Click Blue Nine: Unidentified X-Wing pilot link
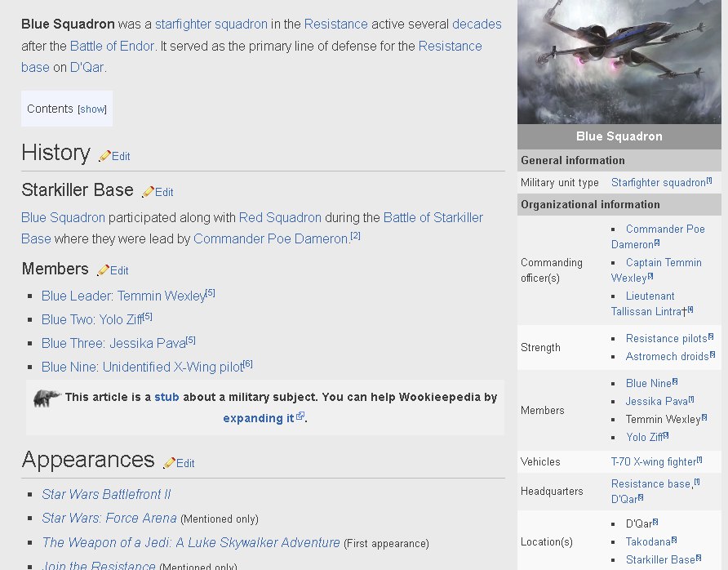Viewport: 728px width, 570px height. coord(142,367)
